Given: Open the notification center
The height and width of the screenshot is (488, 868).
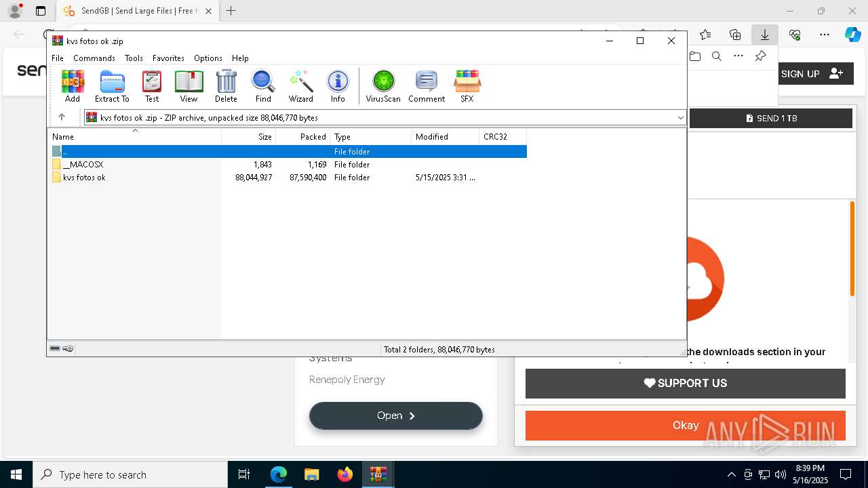Looking at the screenshot, I should tap(846, 474).
